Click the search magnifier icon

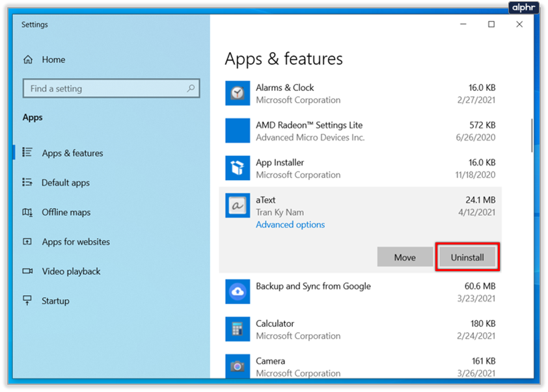[191, 88]
